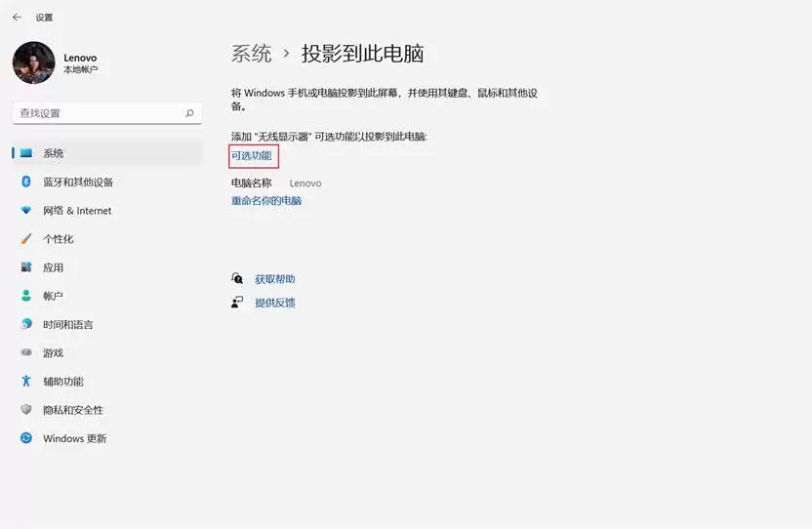
Task: Click the 帐户 person icon
Action: click(x=26, y=296)
